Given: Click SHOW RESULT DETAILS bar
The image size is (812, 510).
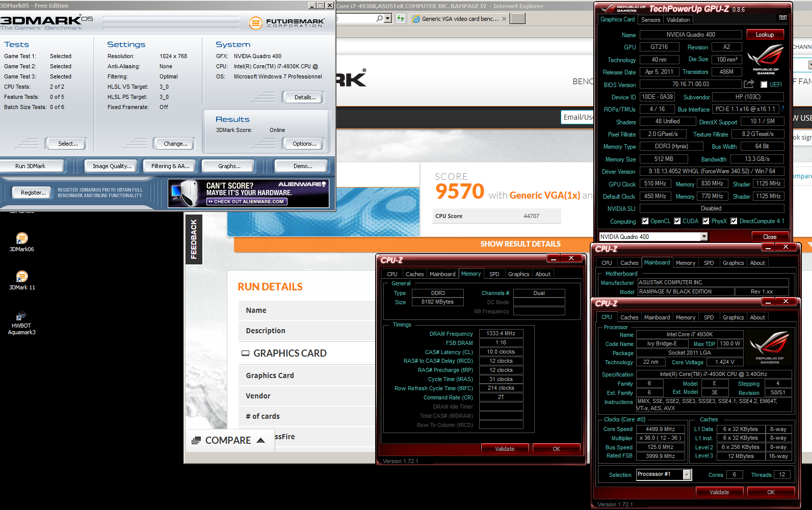Looking at the screenshot, I should 520,244.
